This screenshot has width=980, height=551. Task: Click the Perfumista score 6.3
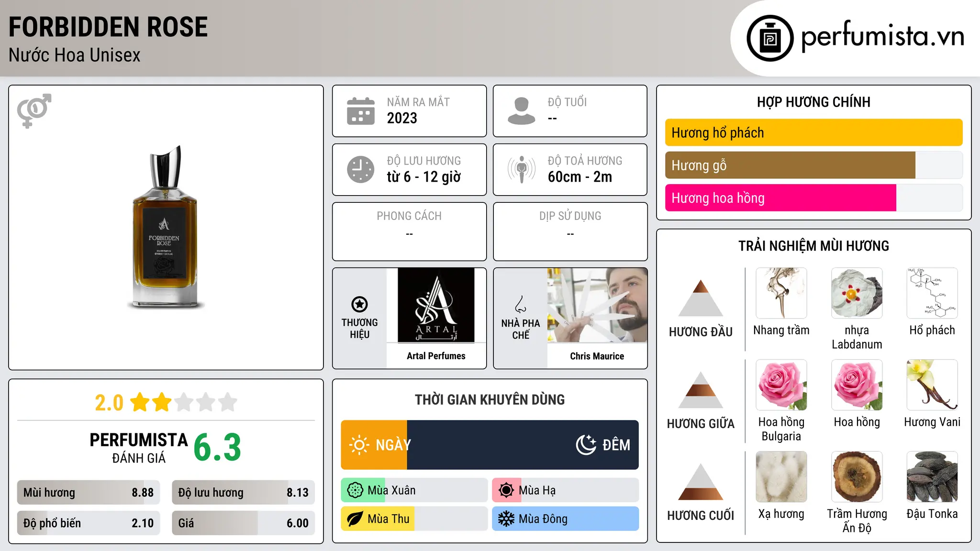(x=217, y=448)
